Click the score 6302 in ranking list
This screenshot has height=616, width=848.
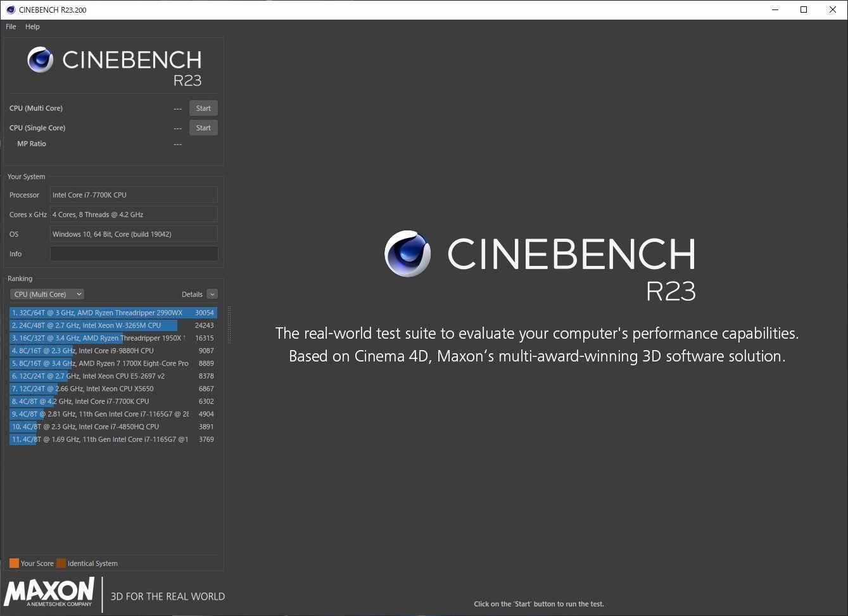[206, 401]
